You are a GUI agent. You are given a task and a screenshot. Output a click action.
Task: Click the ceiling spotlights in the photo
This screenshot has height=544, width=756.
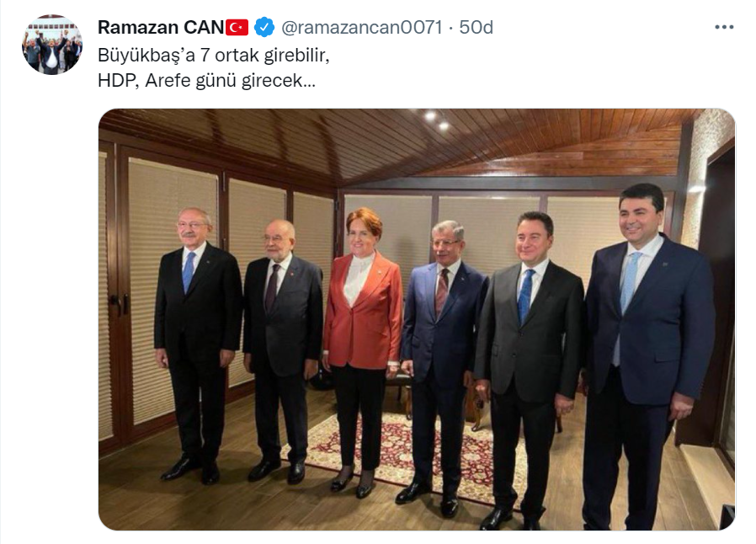[437, 121]
